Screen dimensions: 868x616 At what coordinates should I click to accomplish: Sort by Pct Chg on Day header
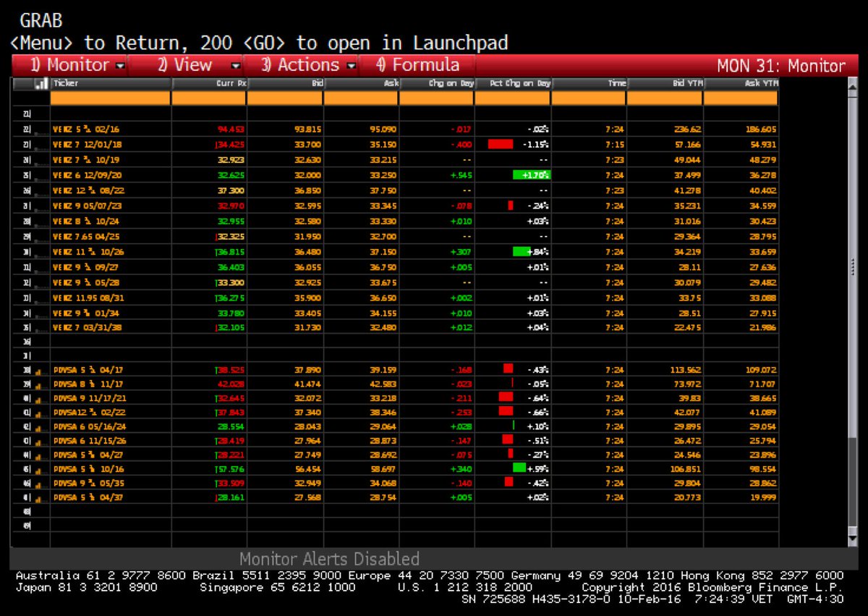point(513,84)
